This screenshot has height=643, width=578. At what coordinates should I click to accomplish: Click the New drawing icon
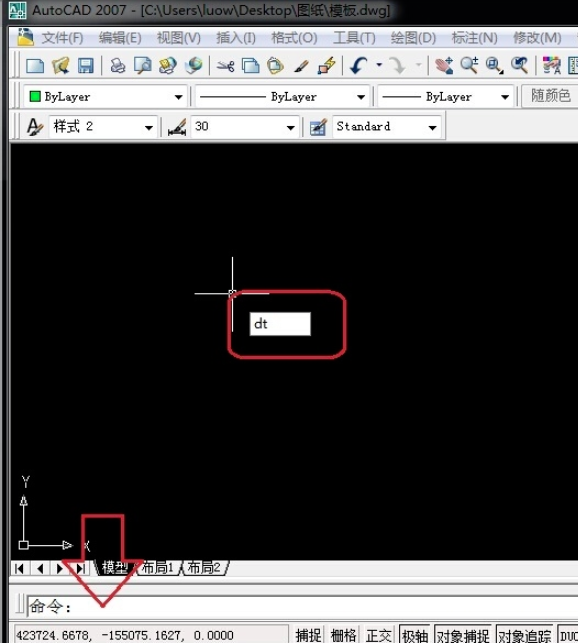(x=35, y=66)
